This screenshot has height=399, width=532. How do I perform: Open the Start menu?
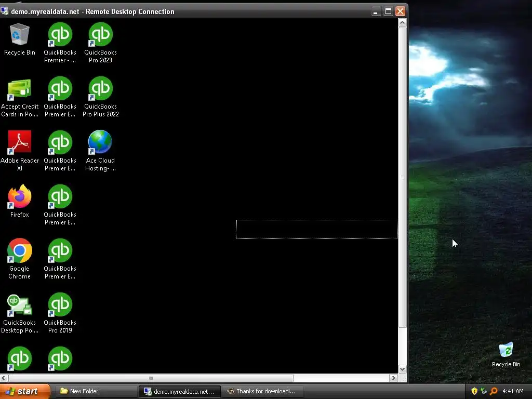pyautogui.click(x=25, y=391)
